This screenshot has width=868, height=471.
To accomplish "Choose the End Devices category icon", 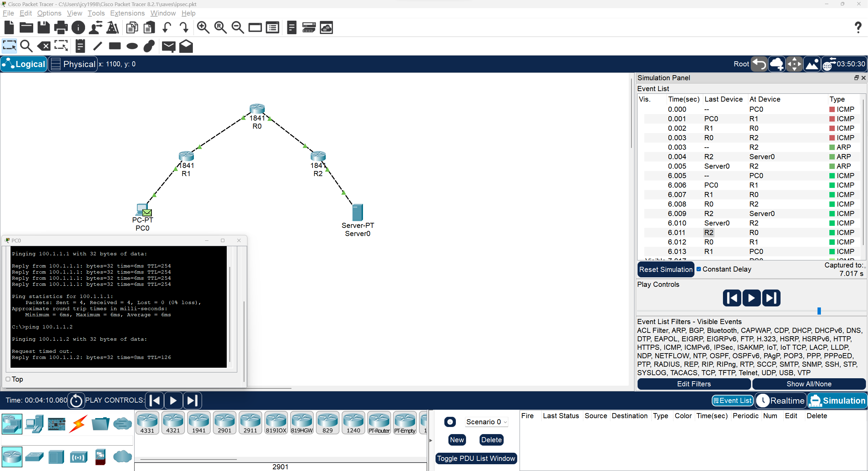I will point(35,424).
